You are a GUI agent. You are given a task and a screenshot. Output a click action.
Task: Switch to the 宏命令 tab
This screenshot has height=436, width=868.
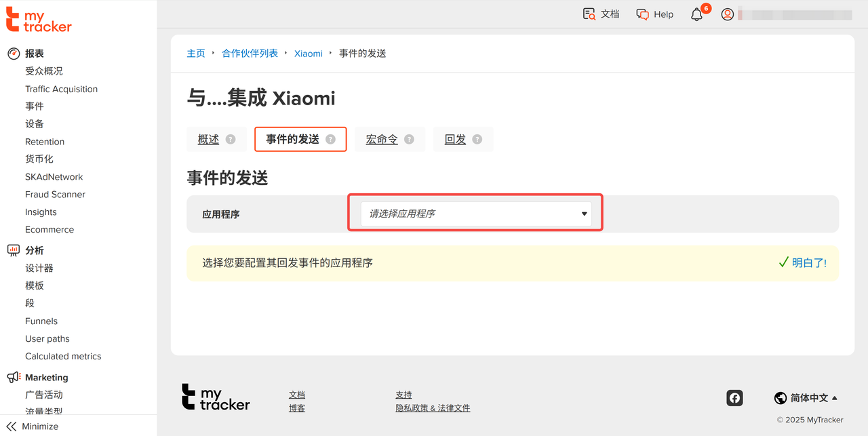point(382,139)
